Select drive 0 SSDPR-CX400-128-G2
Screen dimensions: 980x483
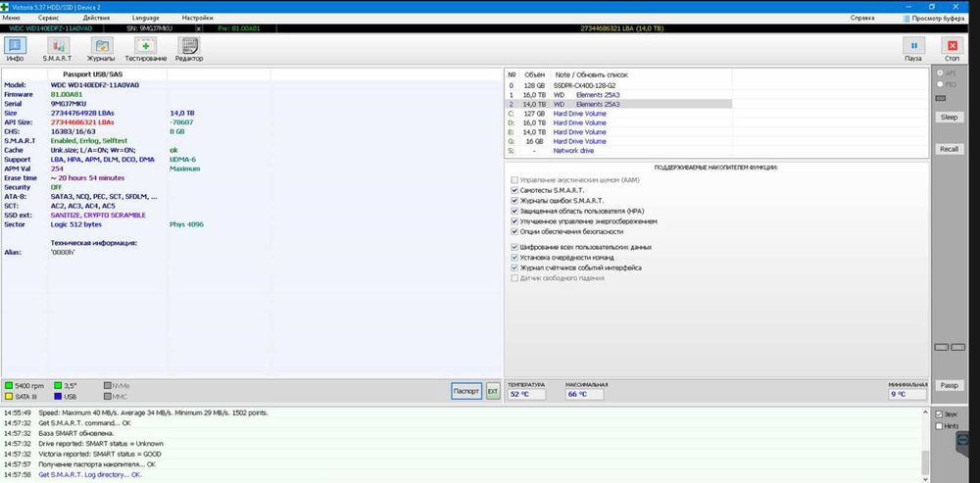pos(618,85)
